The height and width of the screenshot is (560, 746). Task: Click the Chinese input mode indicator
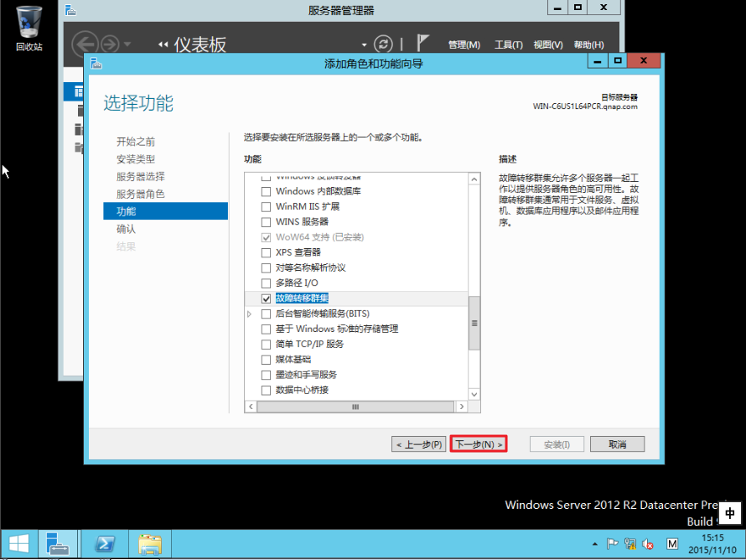(730, 513)
